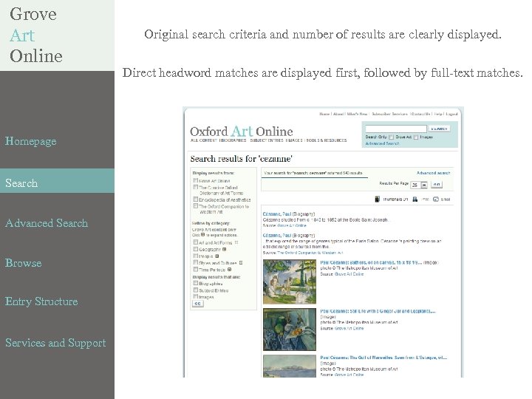Image resolution: width=532 pixels, height=399 pixels.
Task: Tick the Grove Art Online source checkbox
Action: tap(195, 180)
